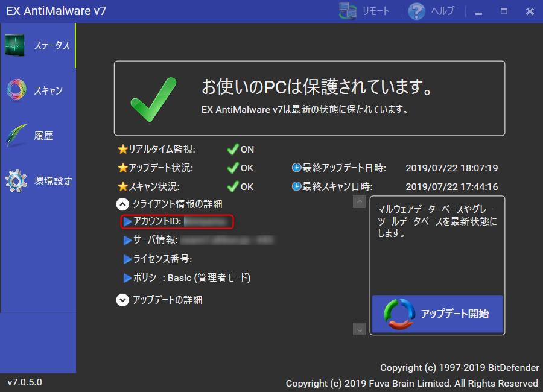The width and height of the screenshot is (543, 392).
Task: Switch to the スキャン scan section
Action: 38,90
